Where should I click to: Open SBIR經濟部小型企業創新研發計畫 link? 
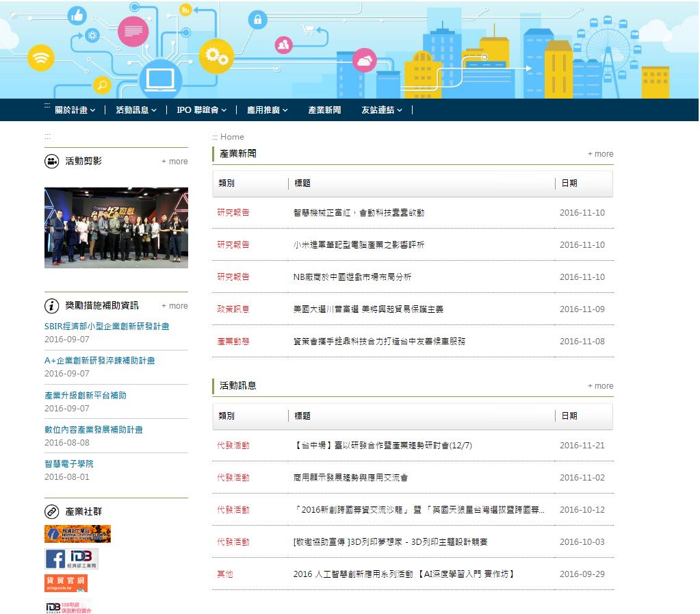point(107,327)
